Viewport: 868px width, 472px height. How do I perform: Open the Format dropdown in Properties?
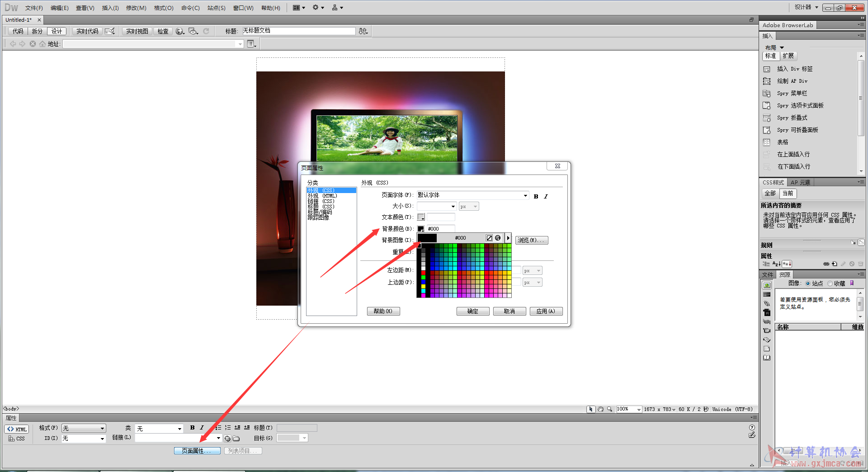pyautogui.click(x=84, y=428)
